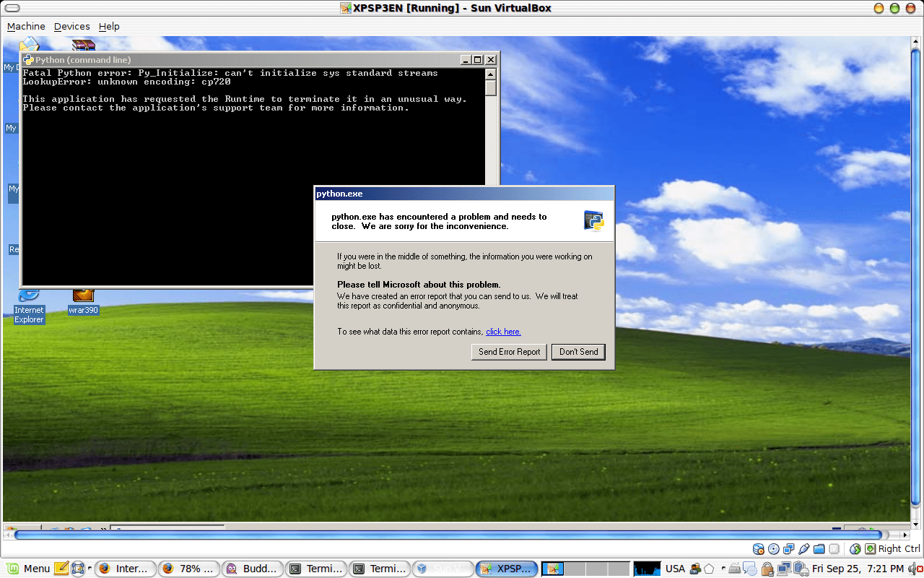Select the wrar390 desktop icon
The width and height of the screenshot is (924, 578).
coord(83,302)
